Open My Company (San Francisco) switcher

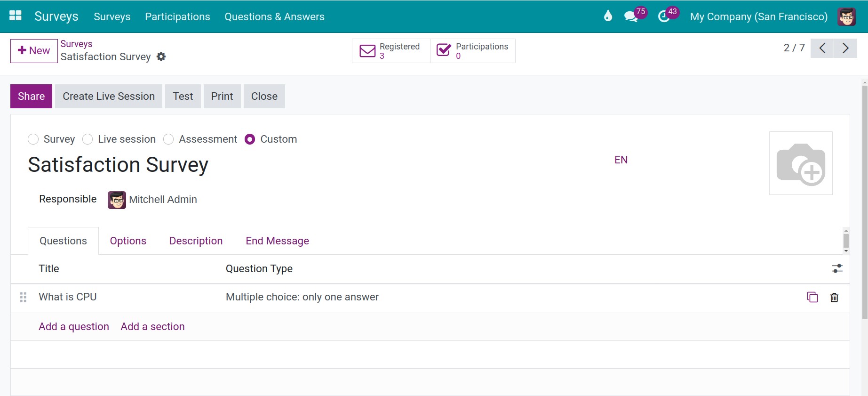tap(758, 16)
